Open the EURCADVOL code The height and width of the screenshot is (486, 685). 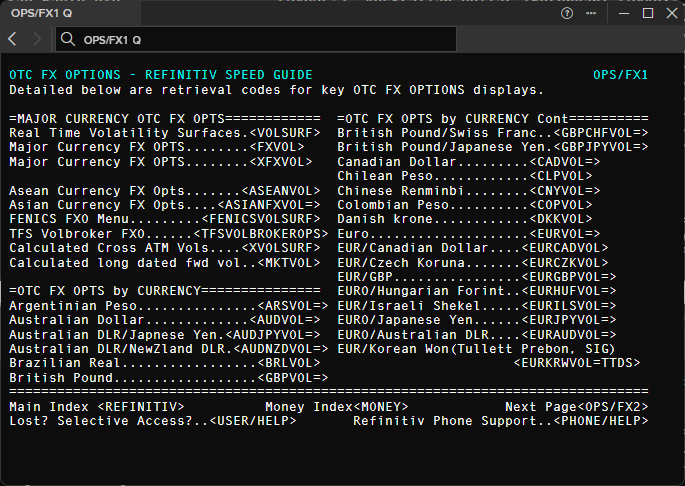(x=565, y=248)
